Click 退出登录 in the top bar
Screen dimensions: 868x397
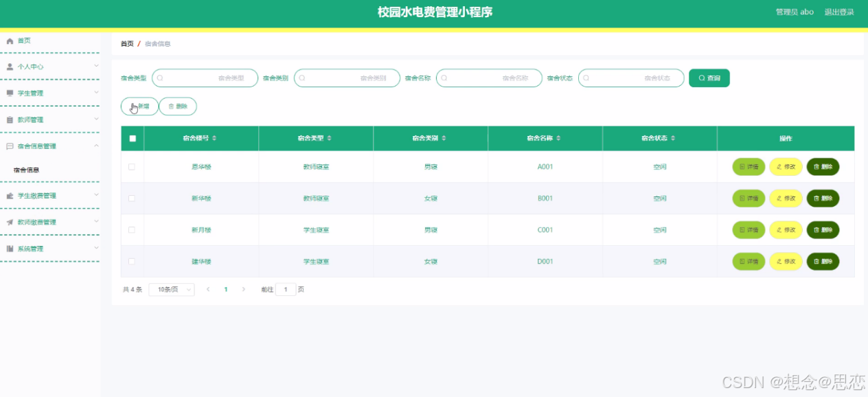pyautogui.click(x=839, y=12)
